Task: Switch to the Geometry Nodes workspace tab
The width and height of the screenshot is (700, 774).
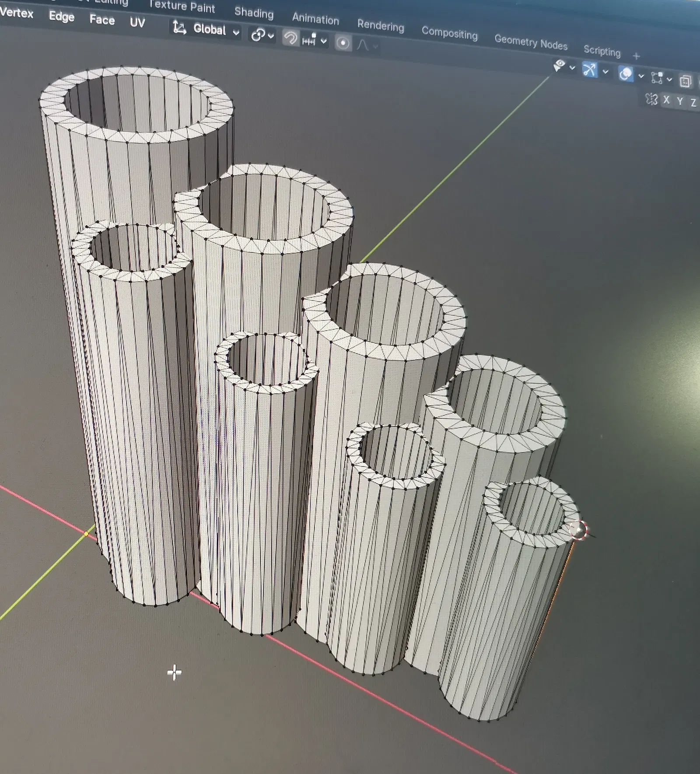Action: pos(531,42)
